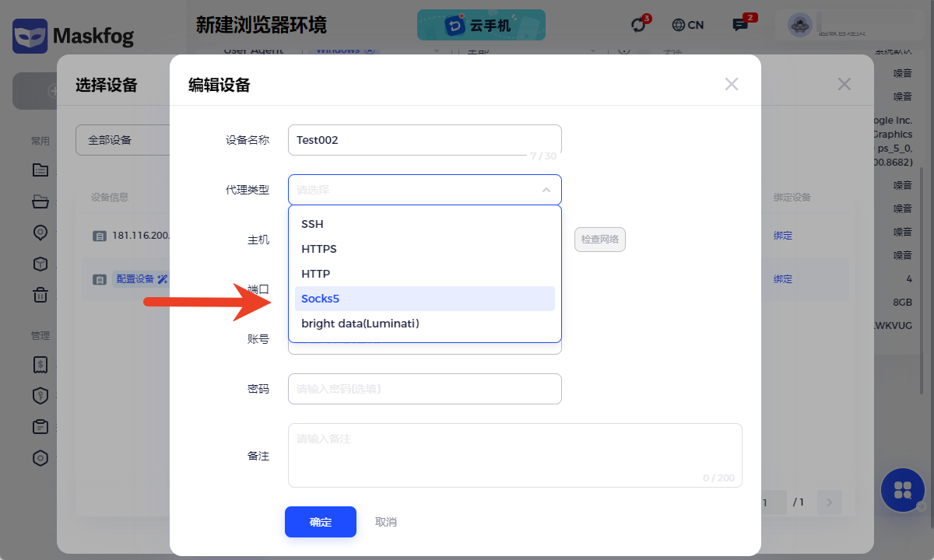The image size is (934, 560).
Task: Open the cube icon in left sidebar
Action: click(40, 264)
